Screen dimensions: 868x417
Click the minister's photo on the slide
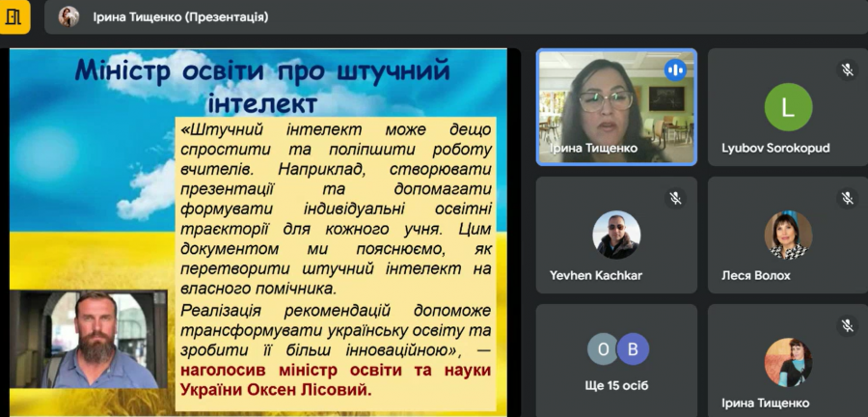pos(89,340)
